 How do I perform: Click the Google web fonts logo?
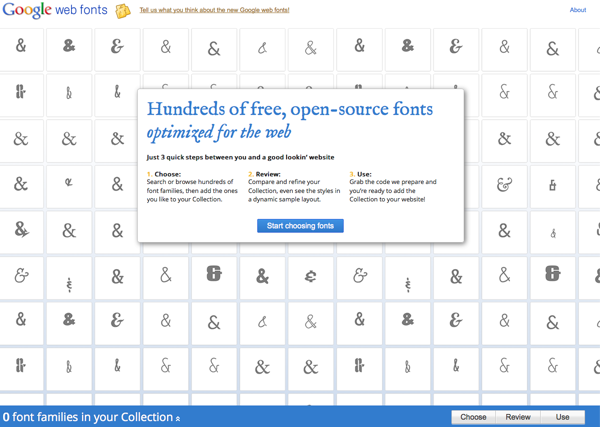click(x=55, y=10)
